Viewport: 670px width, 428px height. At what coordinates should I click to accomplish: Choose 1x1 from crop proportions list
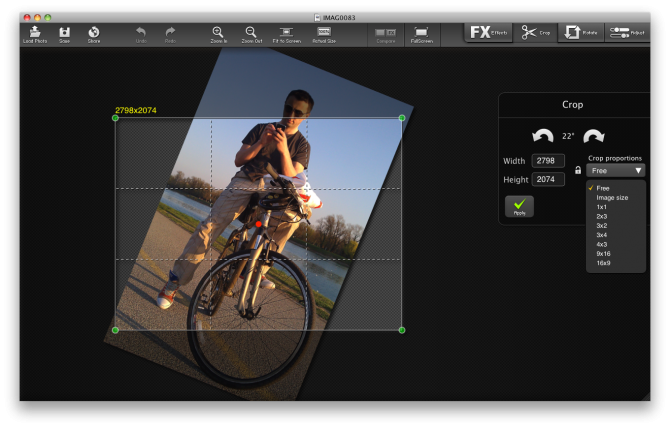coord(602,207)
